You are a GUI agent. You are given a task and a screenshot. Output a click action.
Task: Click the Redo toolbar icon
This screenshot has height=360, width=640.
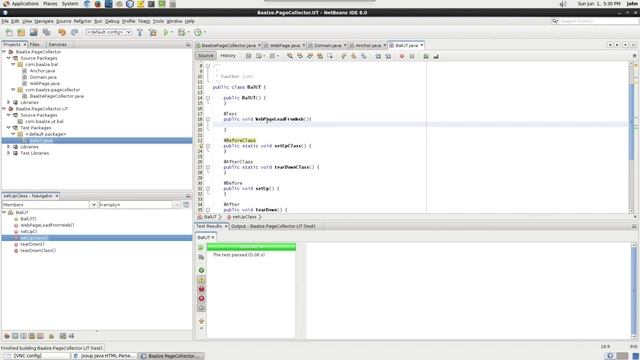(x=74, y=32)
